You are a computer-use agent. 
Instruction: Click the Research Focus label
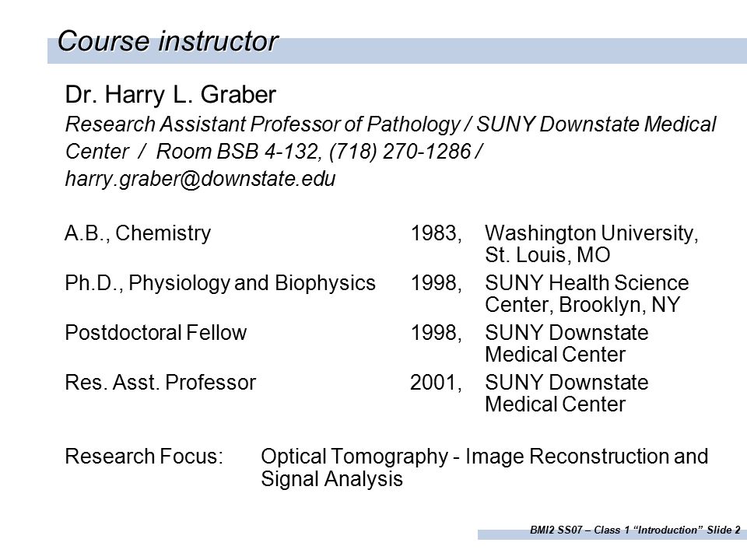pyautogui.click(x=144, y=457)
